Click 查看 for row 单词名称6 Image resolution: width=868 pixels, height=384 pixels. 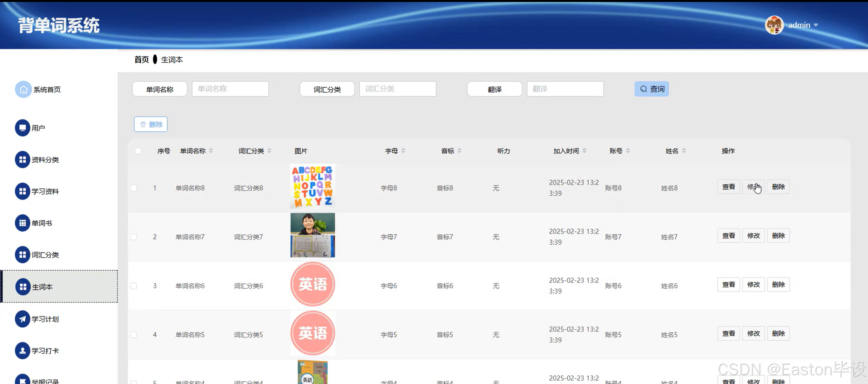(728, 285)
